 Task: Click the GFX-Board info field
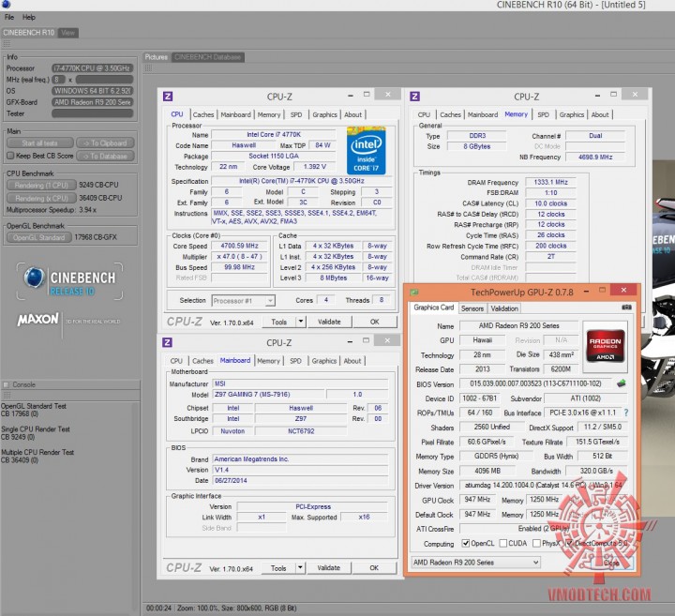[92, 102]
